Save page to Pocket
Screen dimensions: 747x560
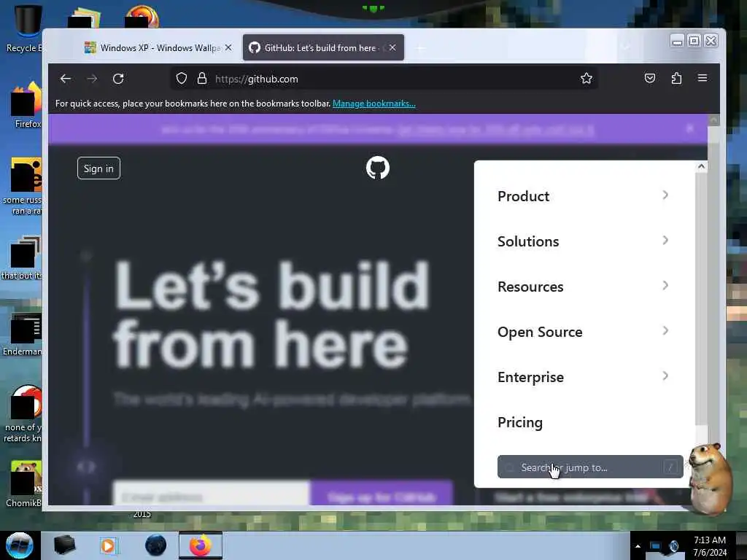point(650,78)
